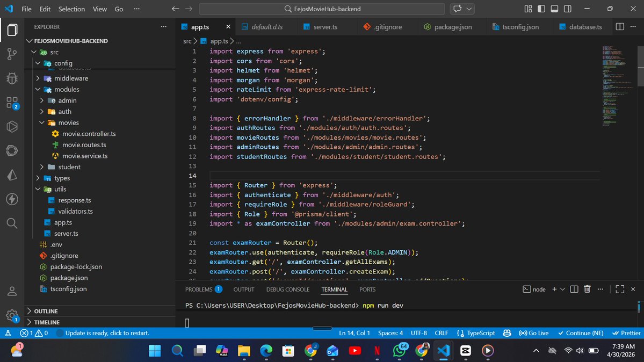This screenshot has width=644, height=362.
Task: Click the Thunder Client lightning icon
Action: 12,199
